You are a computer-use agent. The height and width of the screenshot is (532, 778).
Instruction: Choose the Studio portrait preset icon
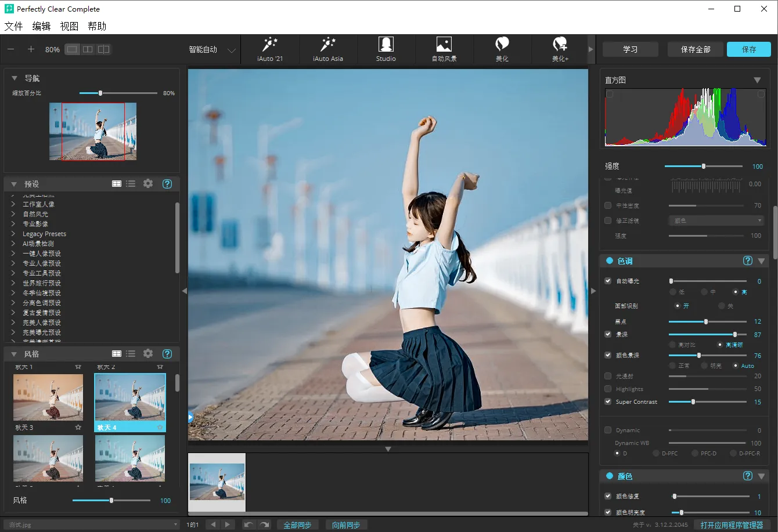[386, 45]
